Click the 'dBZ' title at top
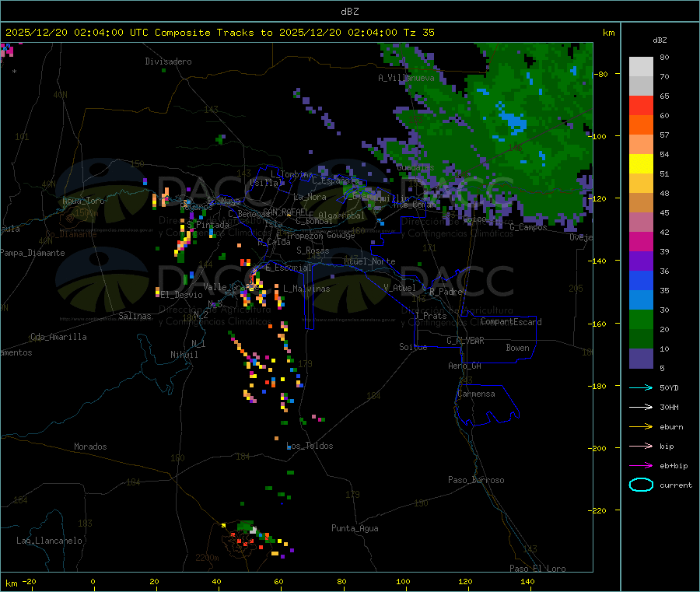The width and height of the screenshot is (700, 592). click(x=349, y=12)
